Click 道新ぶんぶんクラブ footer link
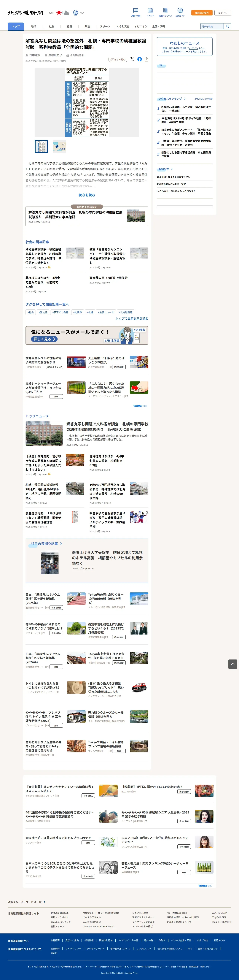 click(x=61, y=922)
